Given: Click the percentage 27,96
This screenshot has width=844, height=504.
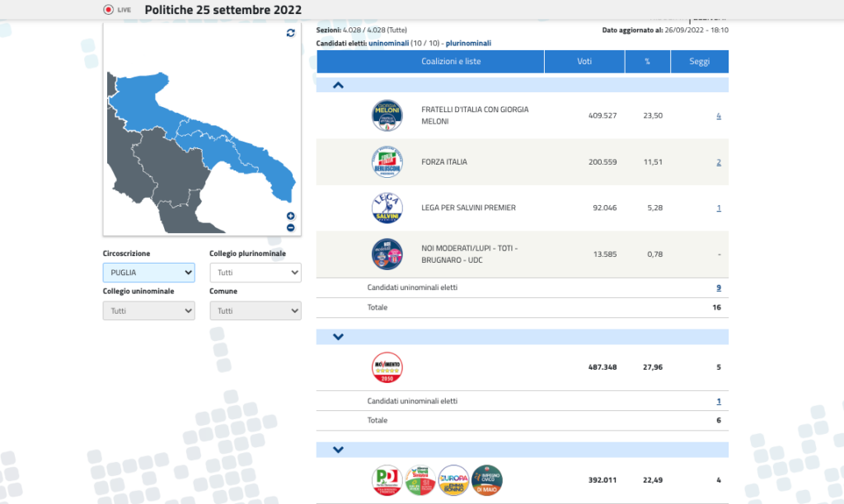Looking at the screenshot, I should [x=653, y=367].
